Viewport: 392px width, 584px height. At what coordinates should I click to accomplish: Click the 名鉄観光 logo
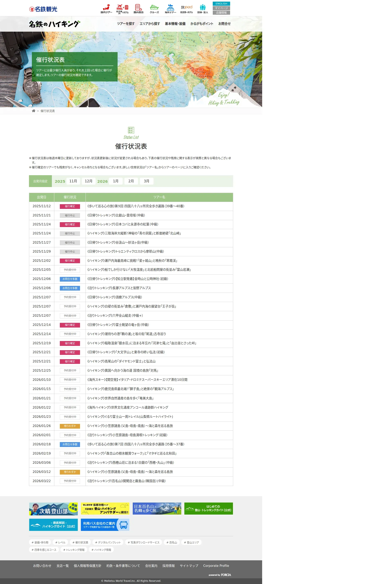[43, 9]
